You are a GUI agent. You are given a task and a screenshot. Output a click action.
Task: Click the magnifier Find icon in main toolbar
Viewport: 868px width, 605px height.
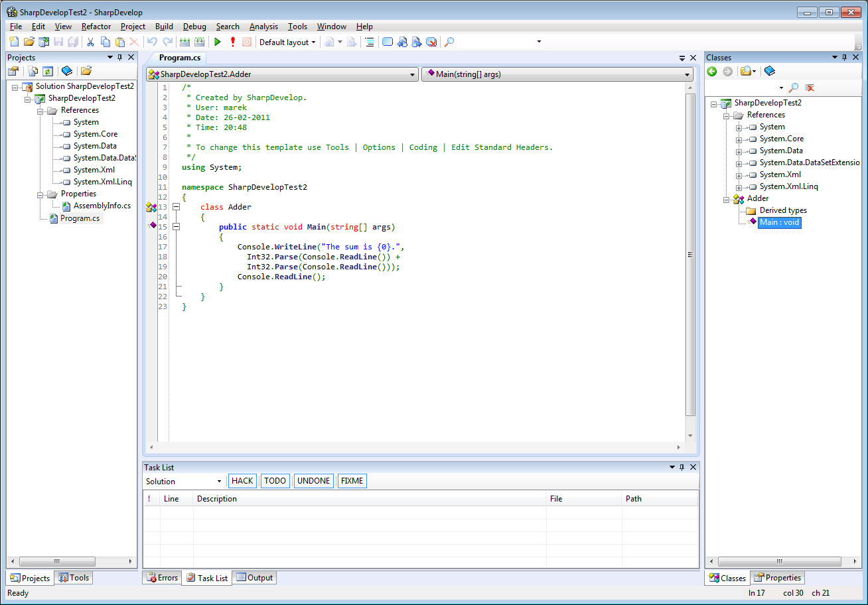[x=449, y=42]
